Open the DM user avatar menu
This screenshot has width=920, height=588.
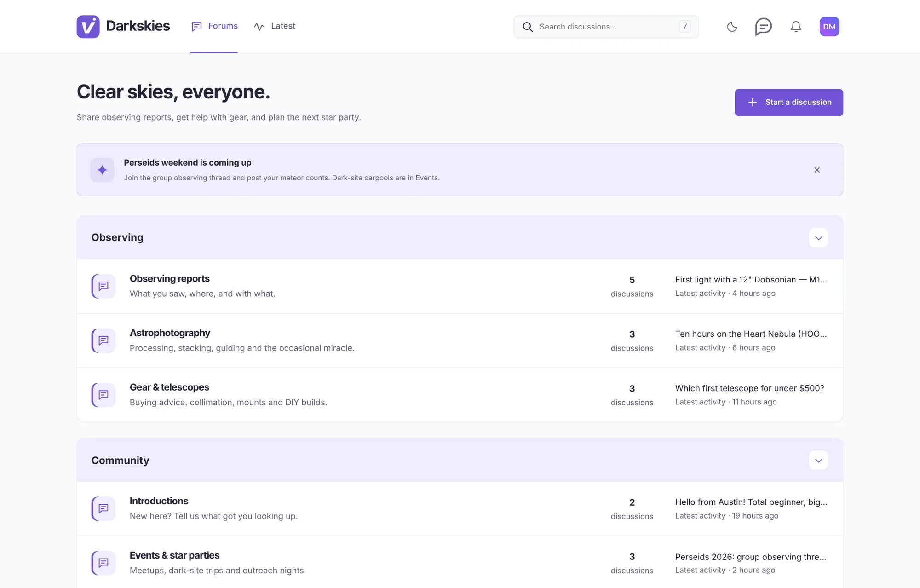coord(829,27)
